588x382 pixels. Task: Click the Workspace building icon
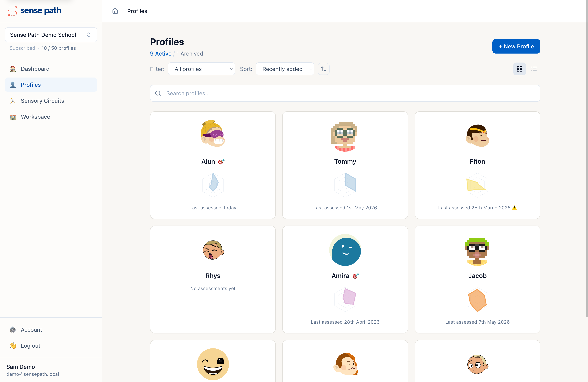[13, 117]
